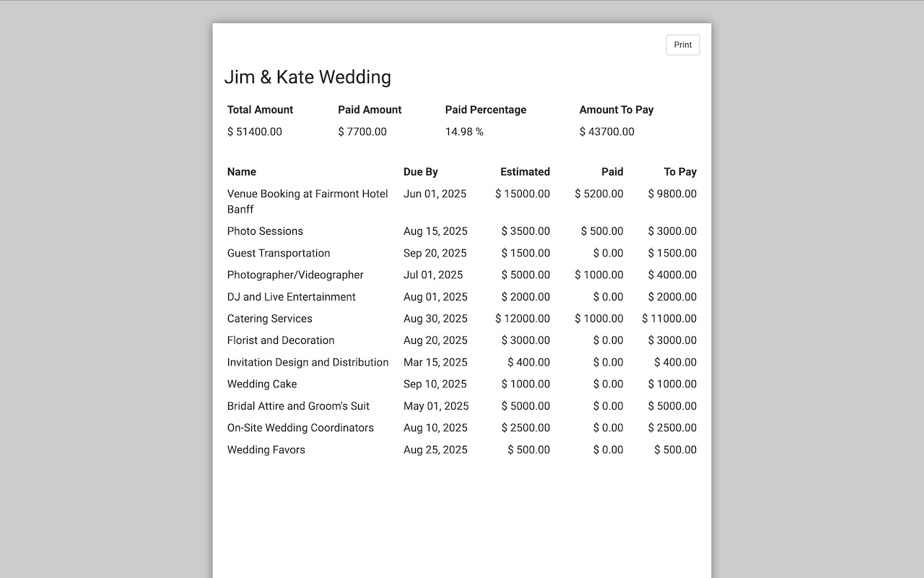Click the Due By column header
The image size is (924, 578).
coord(421,172)
